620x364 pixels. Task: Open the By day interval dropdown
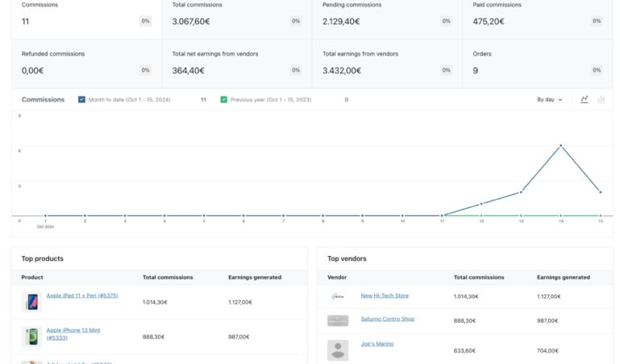(x=550, y=100)
